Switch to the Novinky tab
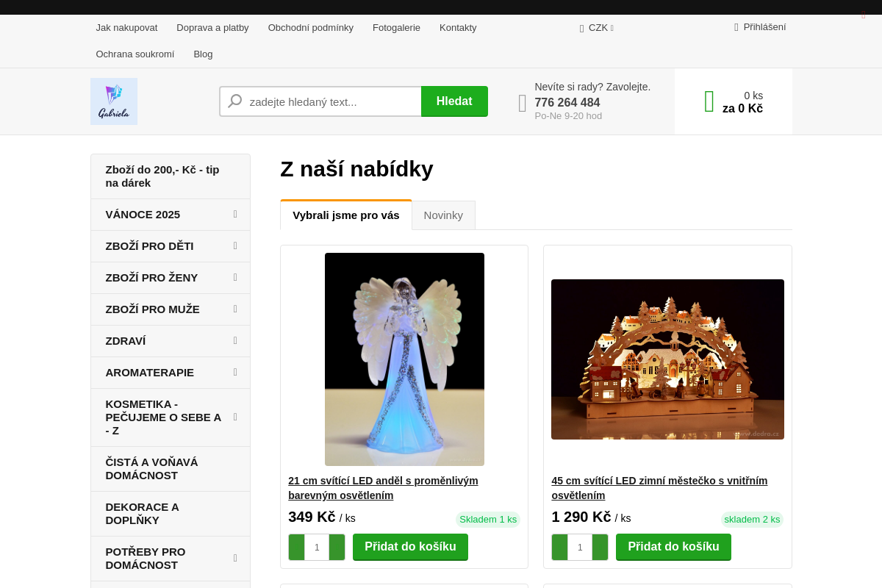 [x=443, y=215]
